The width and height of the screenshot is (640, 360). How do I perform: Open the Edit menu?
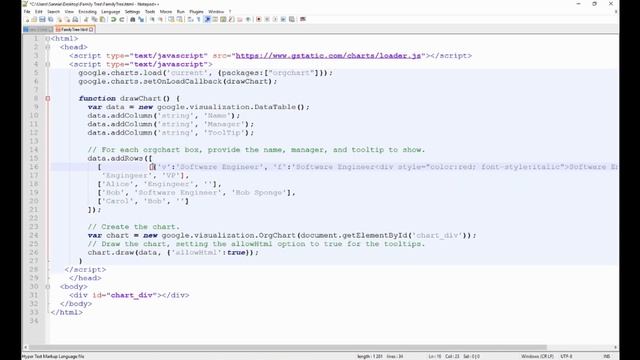tap(38, 12)
